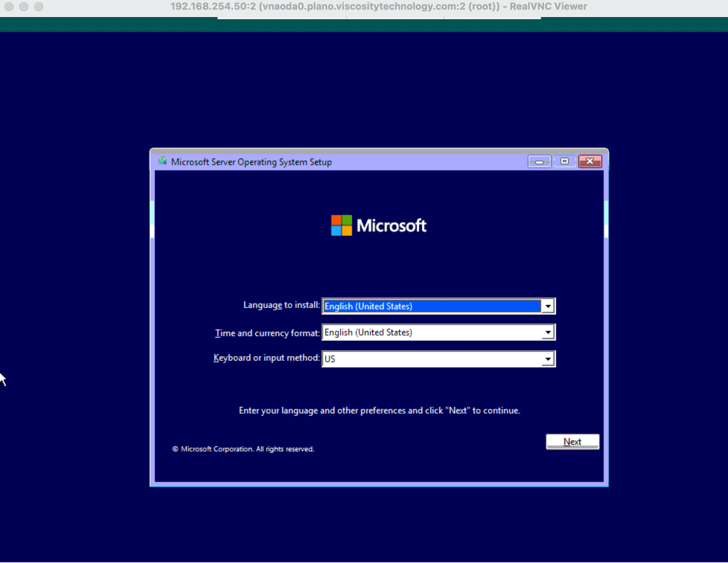
Task: Maximize the Server Setup window
Action: [565, 161]
